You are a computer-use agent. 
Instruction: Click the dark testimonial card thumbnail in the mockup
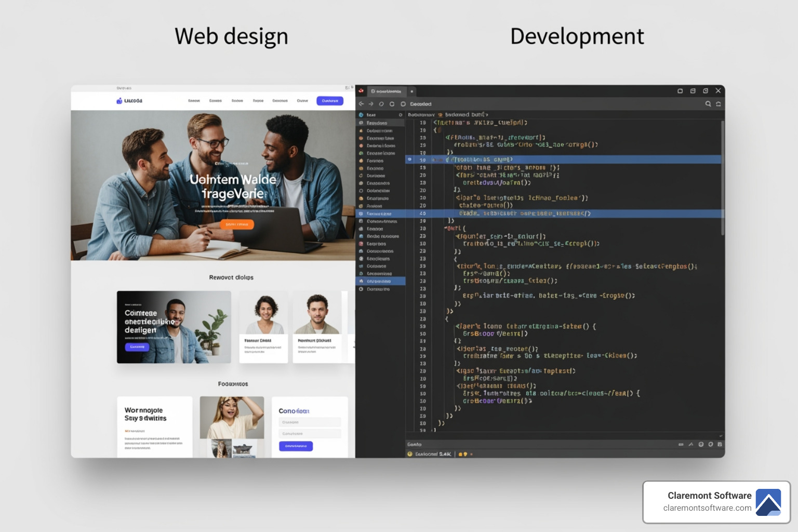click(174, 327)
